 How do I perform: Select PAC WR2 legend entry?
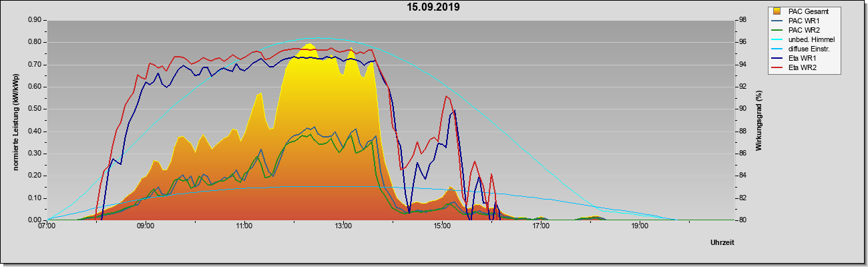click(803, 31)
